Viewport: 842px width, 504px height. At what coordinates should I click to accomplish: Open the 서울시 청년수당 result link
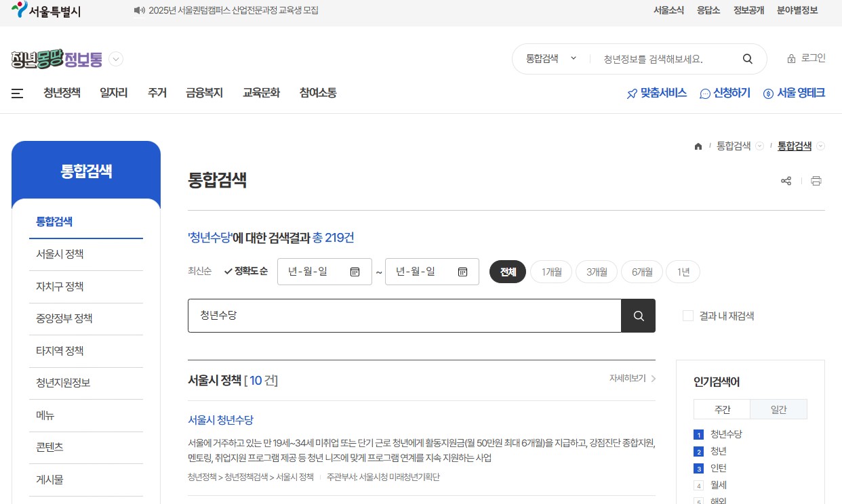(x=220, y=420)
